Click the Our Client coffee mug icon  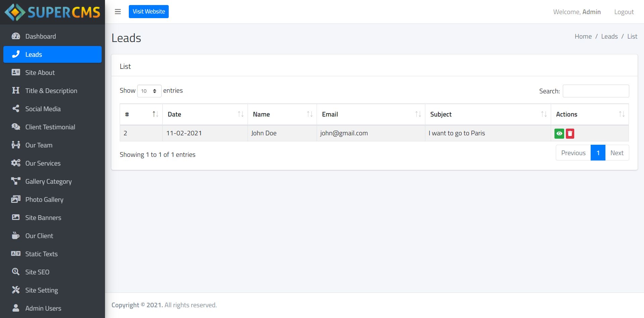coord(16,236)
